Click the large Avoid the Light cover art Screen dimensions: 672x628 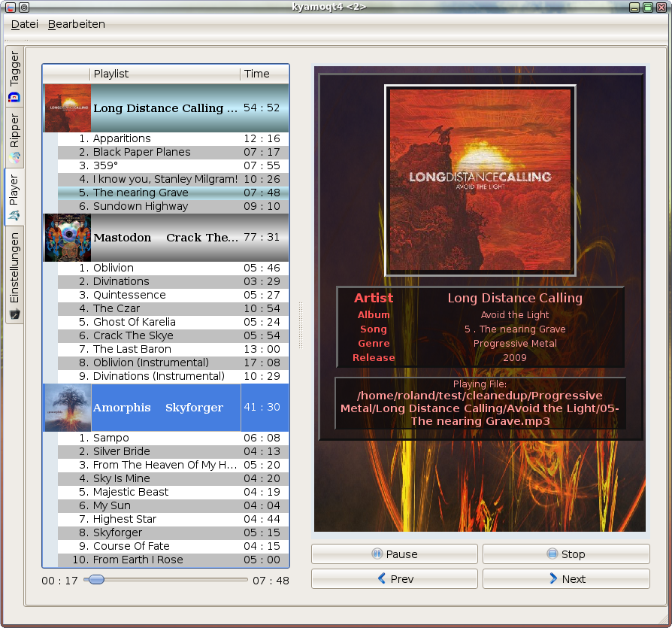click(x=480, y=181)
